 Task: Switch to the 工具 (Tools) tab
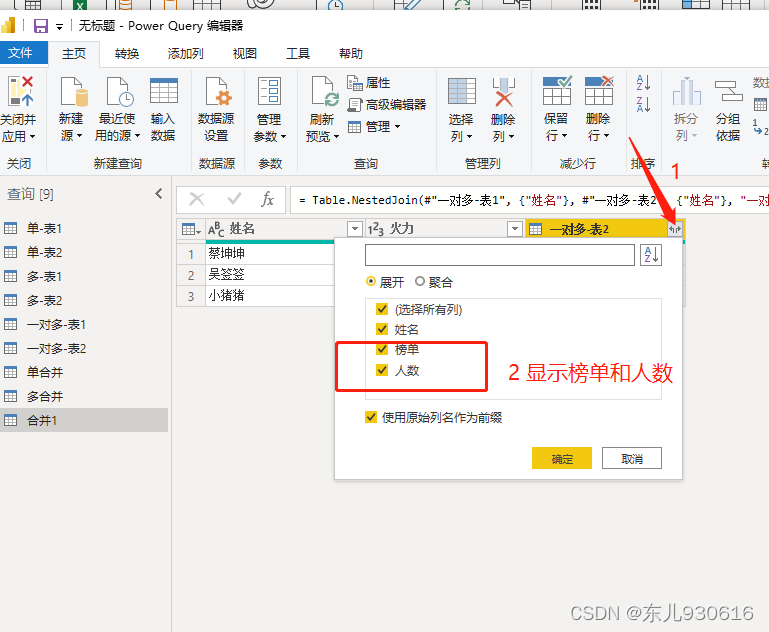pos(298,53)
